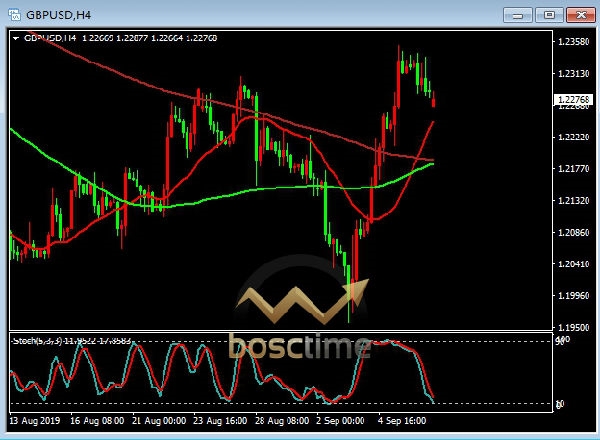Click the 1.20860 level on price axis
600x440 pixels.
coord(572,232)
